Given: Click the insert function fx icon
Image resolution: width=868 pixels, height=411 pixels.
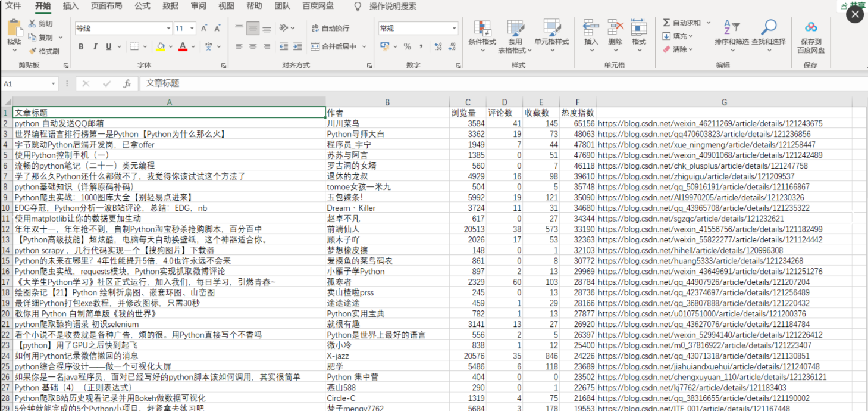Looking at the screenshot, I should point(127,84).
